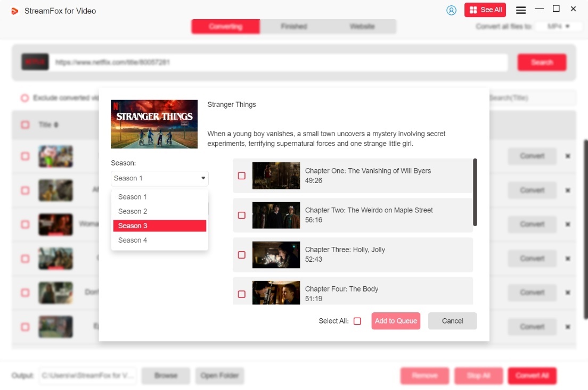Click the '56:16' duration text

click(x=314, y=220)
